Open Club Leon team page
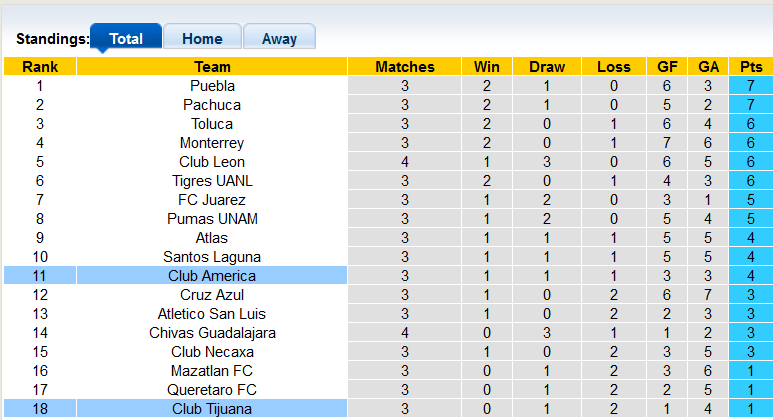The image size is (773, 420). [212, 162]
